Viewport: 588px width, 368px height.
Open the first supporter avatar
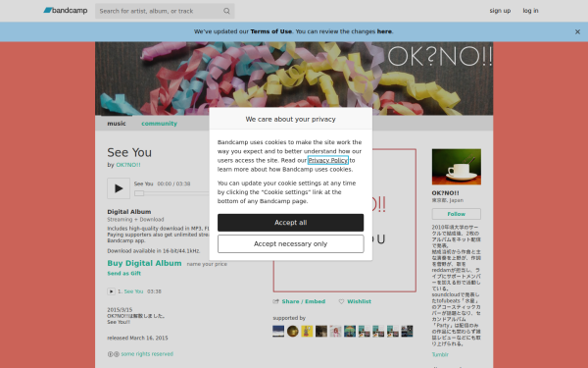click(278, 332)
